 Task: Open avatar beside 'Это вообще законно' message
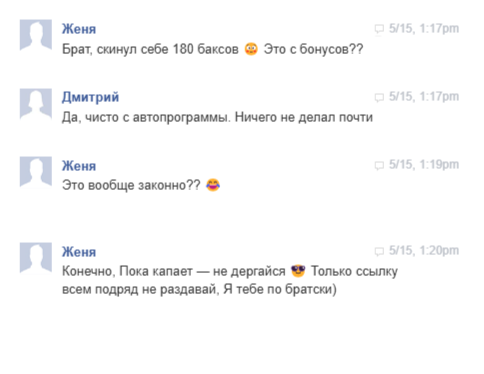coord(36,172)
